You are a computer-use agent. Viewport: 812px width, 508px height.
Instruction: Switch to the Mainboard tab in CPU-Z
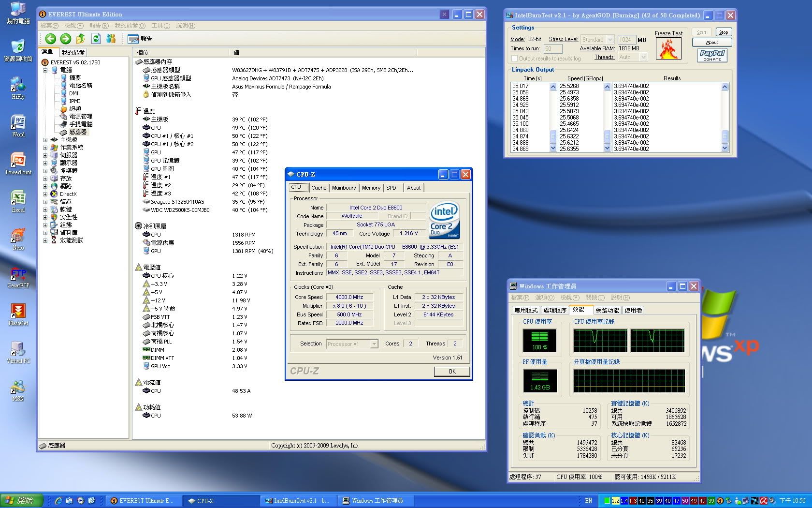(344, 188)
